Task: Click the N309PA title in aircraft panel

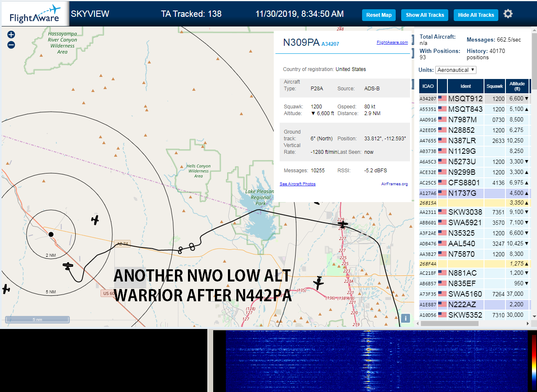Action: tap(301, 42)
